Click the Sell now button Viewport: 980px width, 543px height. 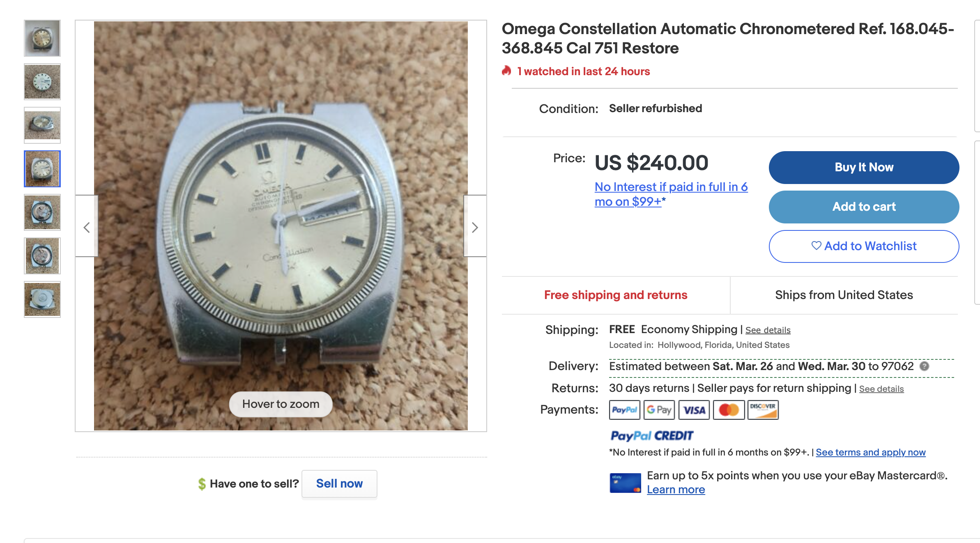click(339, 483)
